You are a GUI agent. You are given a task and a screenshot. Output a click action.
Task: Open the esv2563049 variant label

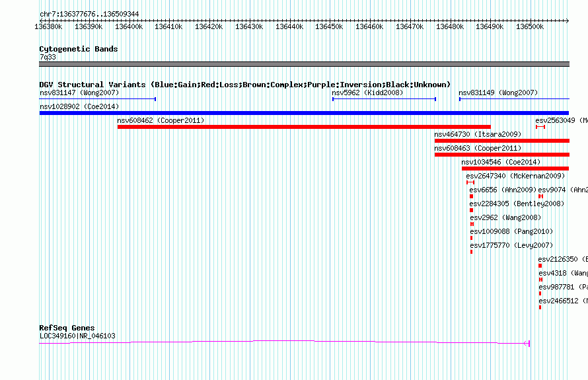pos(562,120)
